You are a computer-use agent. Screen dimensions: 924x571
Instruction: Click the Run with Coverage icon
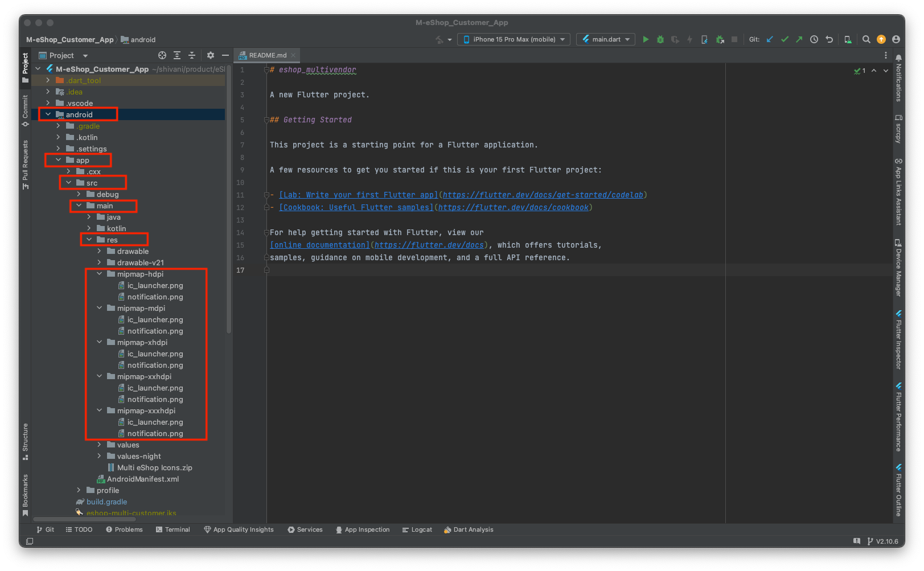675,39
